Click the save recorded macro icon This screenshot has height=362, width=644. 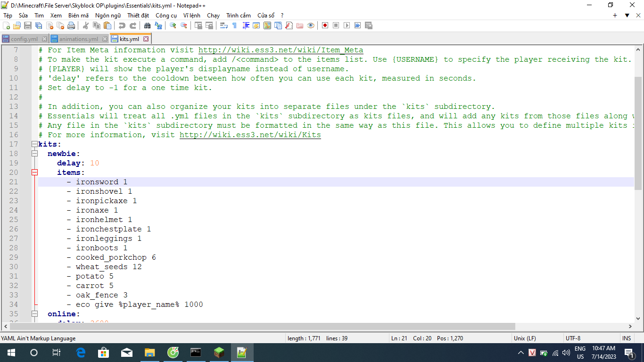point(369,25)
